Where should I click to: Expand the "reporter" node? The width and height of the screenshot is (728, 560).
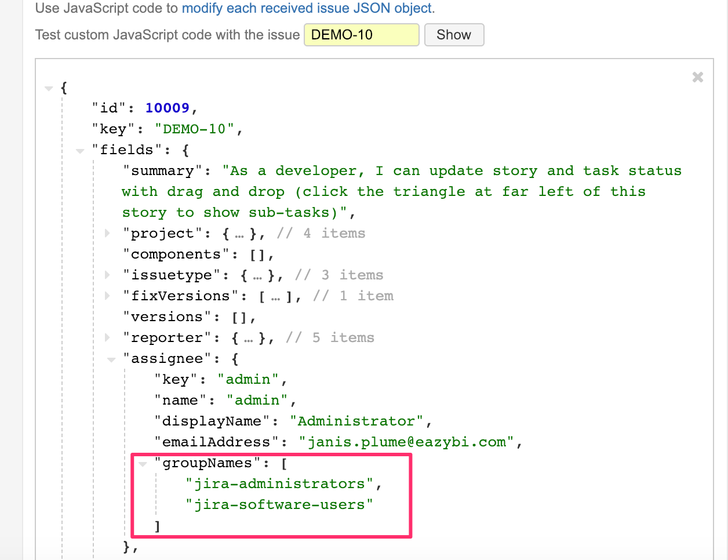click(x=107, y=337)
